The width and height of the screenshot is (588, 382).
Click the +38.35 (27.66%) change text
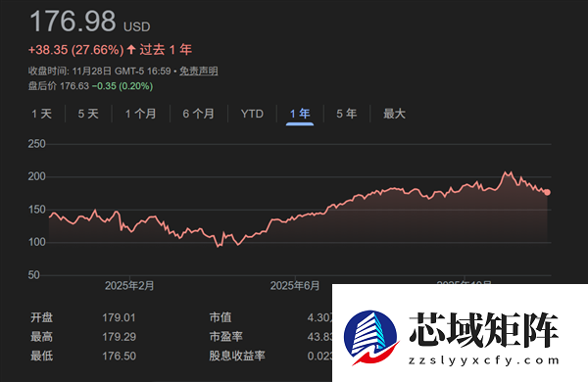(76, 50)
